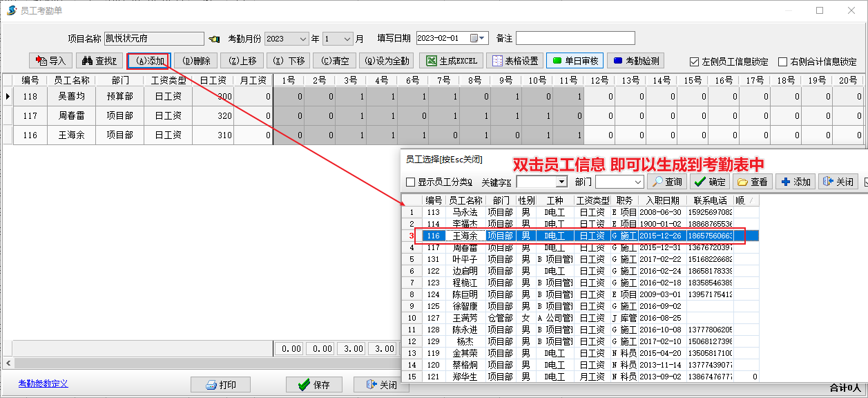Click the 工资类型 column header
868x398 pixels.
(x=168, y=80)
